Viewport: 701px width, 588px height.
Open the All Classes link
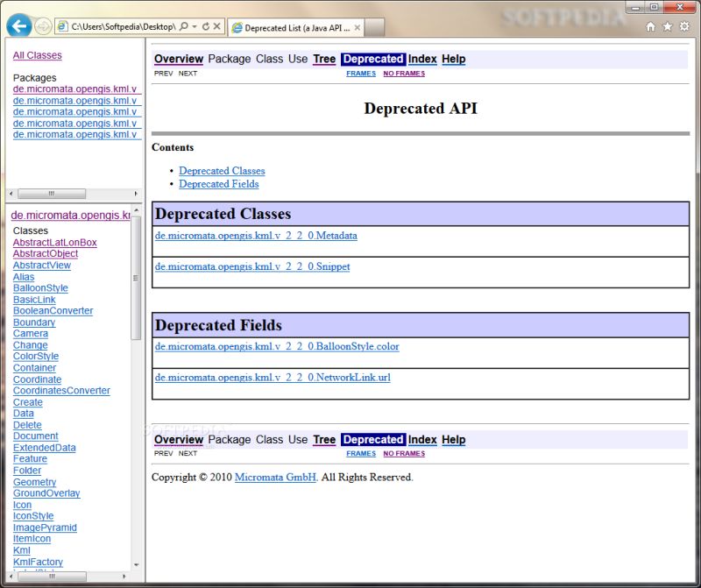click(x=37, y=55)
